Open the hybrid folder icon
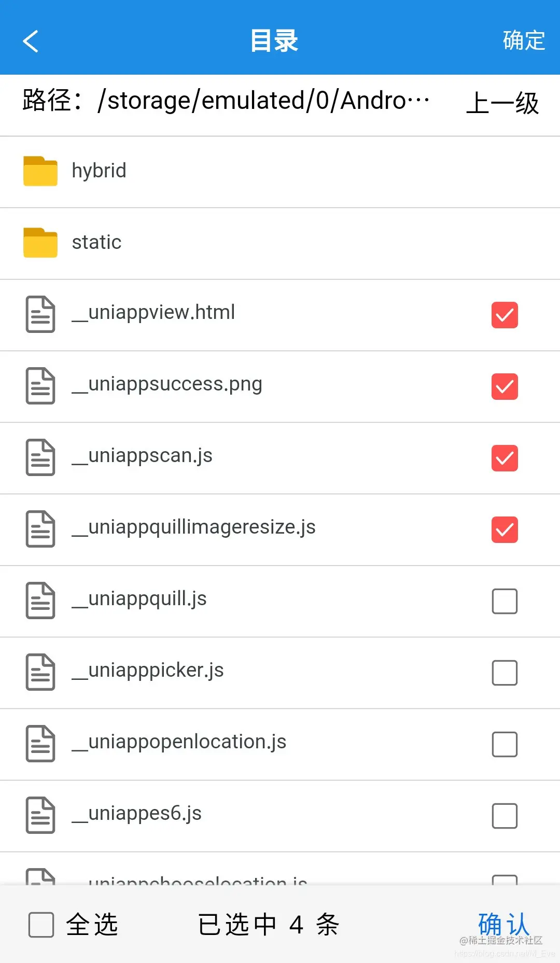Viewport: 560px width, 963px height. coord(40,171)
